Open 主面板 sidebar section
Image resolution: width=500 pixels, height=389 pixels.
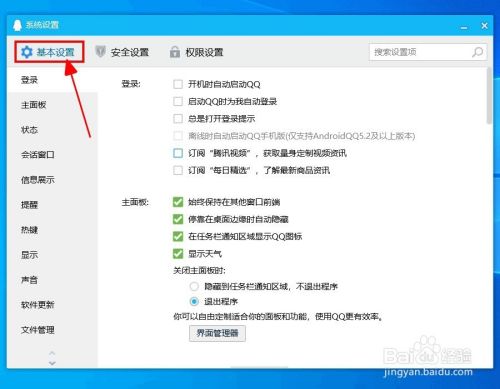(33, 105)
